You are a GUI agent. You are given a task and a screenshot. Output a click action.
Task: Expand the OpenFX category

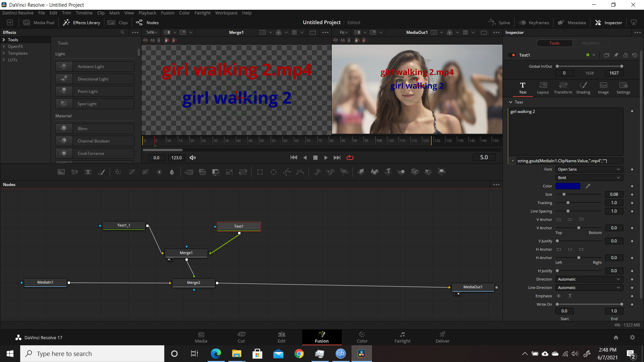point(4,46)
